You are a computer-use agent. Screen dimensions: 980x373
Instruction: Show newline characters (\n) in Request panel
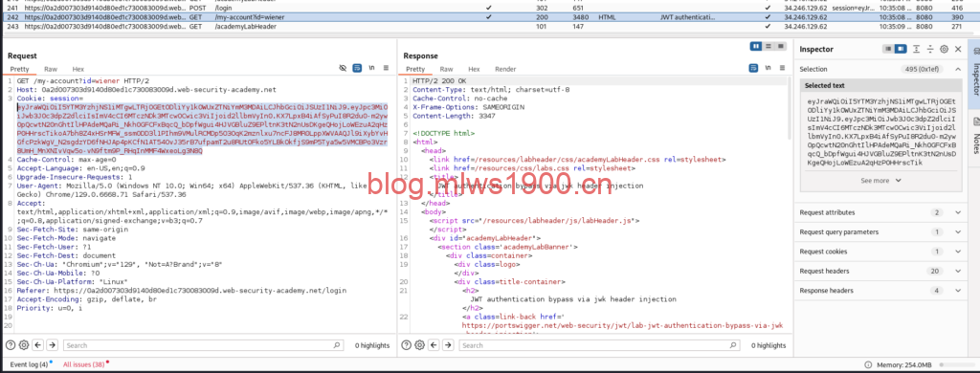(x=372, y=68)
